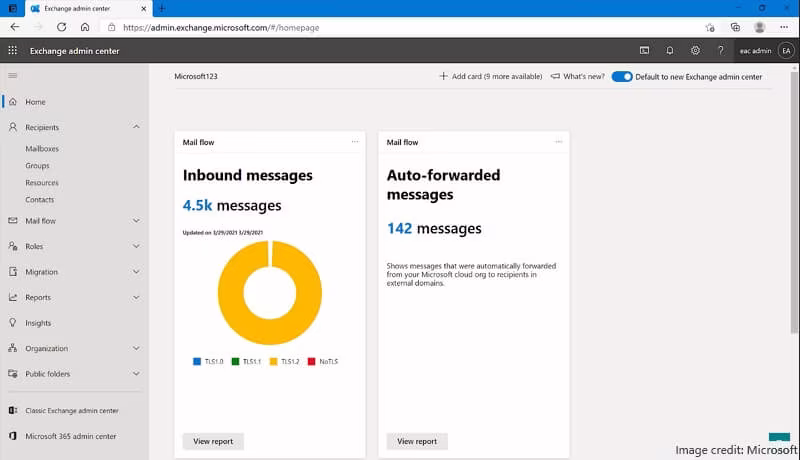Image resolution: width=800 pixels, height=460 pixels.
Task: Open the settings gear icon
Action: click(695, 50)
